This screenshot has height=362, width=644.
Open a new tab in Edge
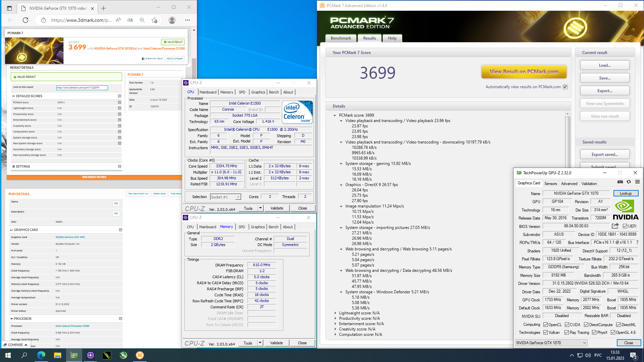pyautogui.click(x=104, y=8)
